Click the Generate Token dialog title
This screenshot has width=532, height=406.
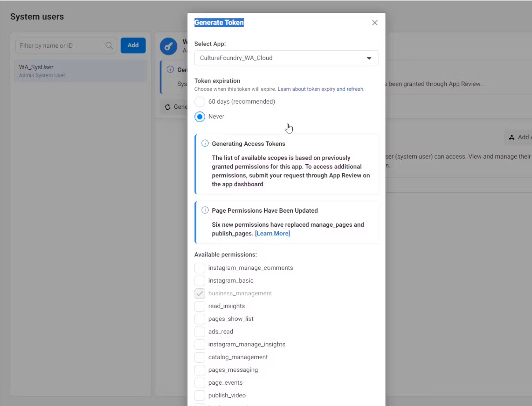pyautogui.click(x=219, y=22)
